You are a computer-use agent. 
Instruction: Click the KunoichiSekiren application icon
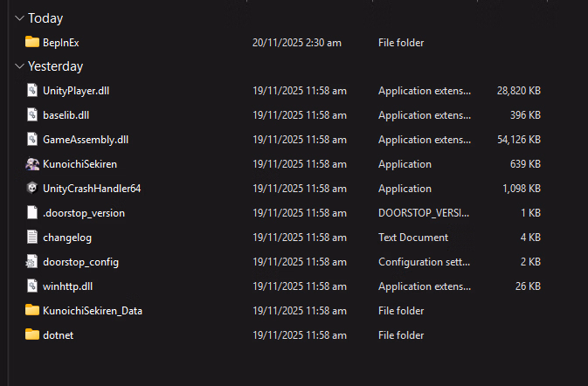32,164
